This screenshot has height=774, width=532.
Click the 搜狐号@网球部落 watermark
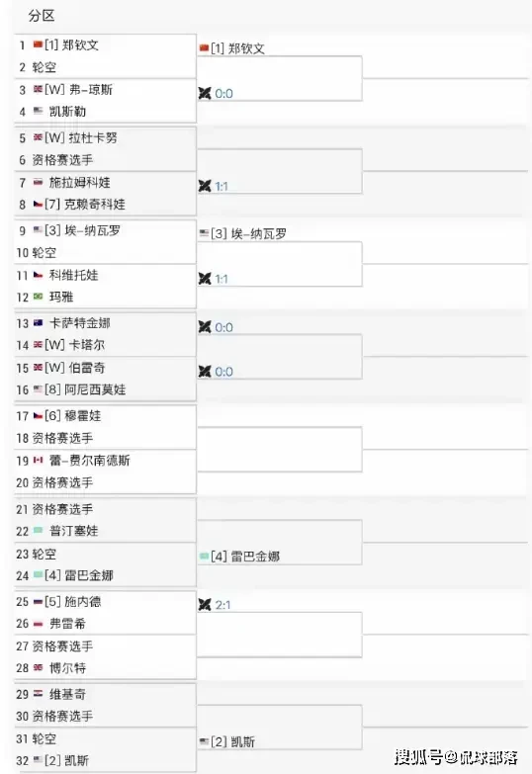point(456,757)
